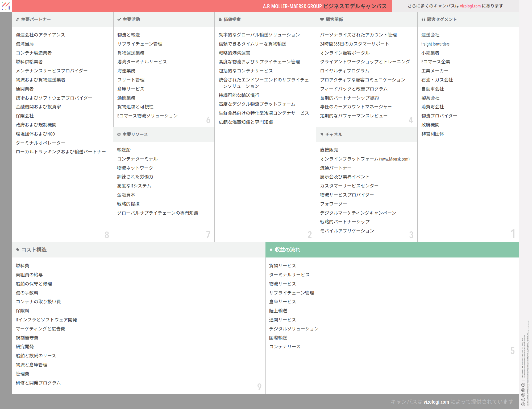This screenshot has height=409, width=532.
Task: Click the checkmark icon beside 主要活動
Action: [119, 19]
